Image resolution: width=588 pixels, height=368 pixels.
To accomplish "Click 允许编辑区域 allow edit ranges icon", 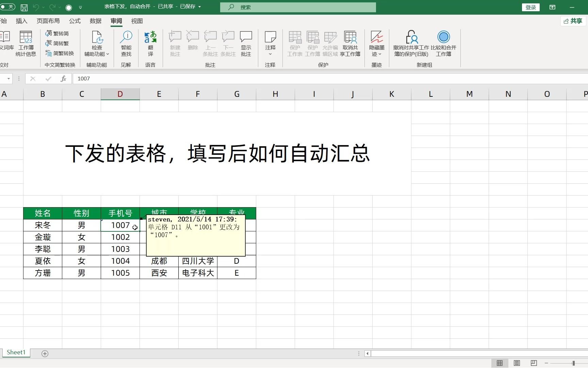I will (330, 43).
